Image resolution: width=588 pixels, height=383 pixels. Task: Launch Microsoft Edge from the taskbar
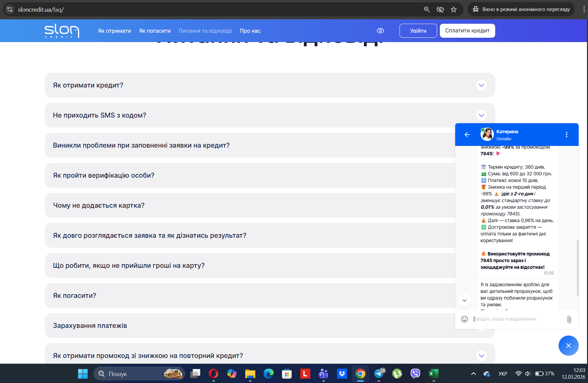[x=269, y=374]
